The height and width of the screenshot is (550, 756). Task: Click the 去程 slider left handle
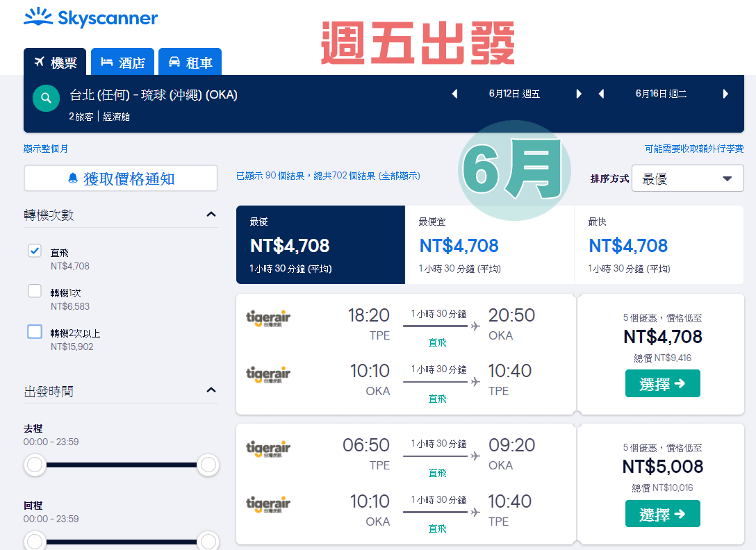(x=35, y=465)
